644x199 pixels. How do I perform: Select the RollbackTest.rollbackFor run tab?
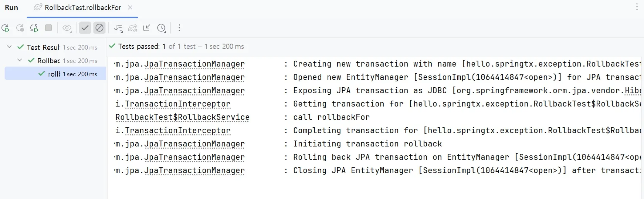82,7
